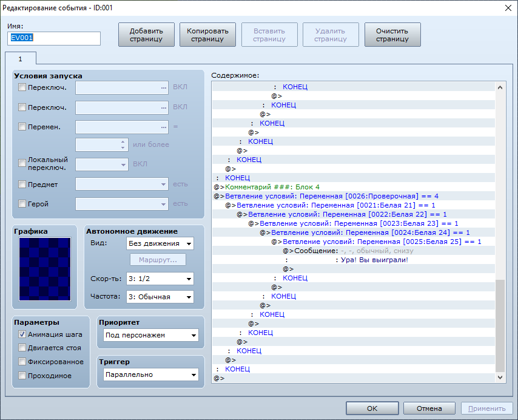Image resolution: width=518 pixels, height=420 pixels.
Task: Enable the first Переключ. condition checkbox
Action: [x=22, y=87]
